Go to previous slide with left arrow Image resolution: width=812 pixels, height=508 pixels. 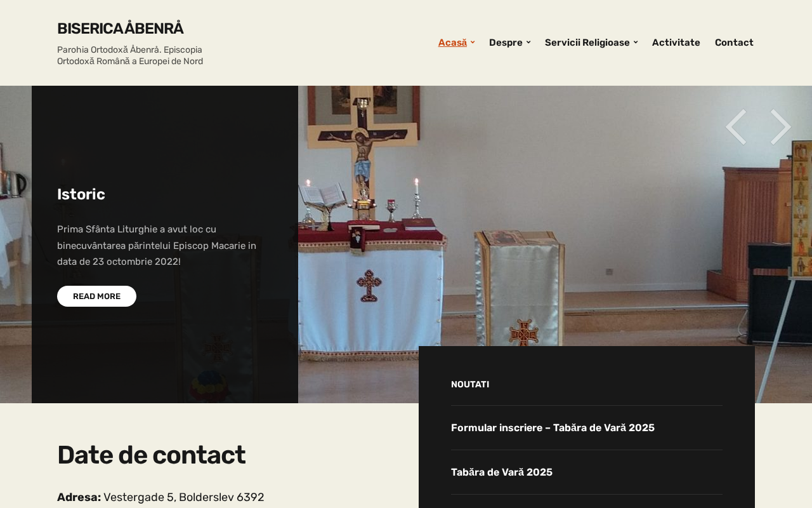[736, 127]
